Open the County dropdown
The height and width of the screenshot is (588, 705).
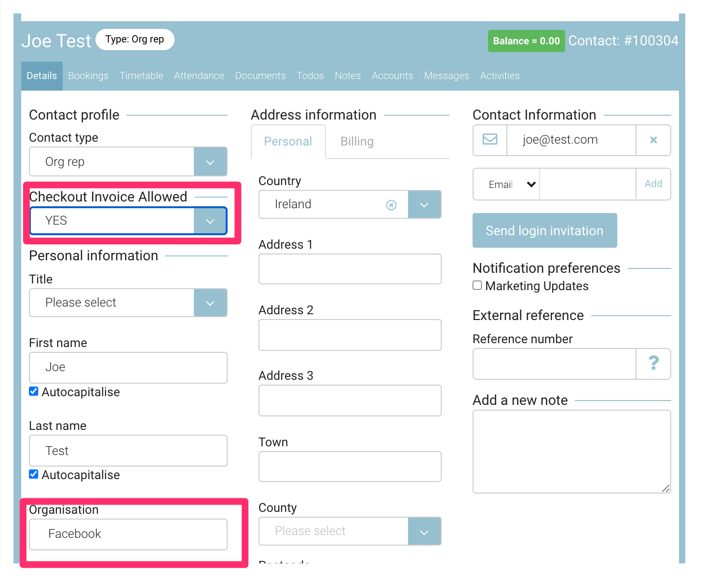(x=424, y=532)
